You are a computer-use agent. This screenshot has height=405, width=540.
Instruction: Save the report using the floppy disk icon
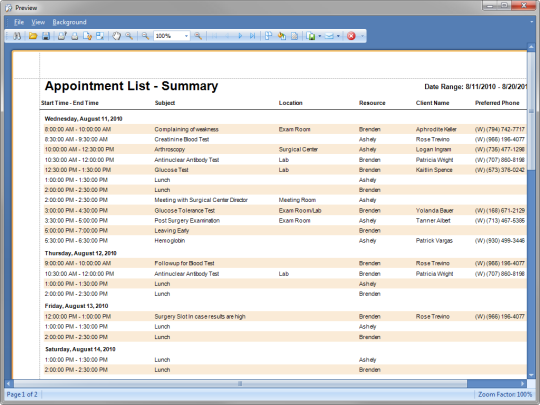(46, 36)
